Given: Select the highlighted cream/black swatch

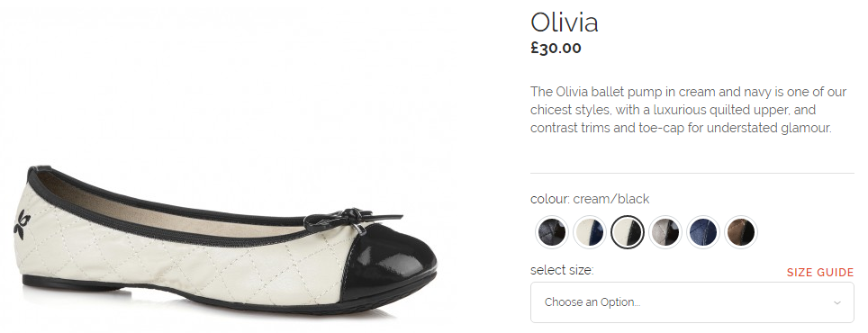Looking at the screenshot, I should [x=628, y=232].
